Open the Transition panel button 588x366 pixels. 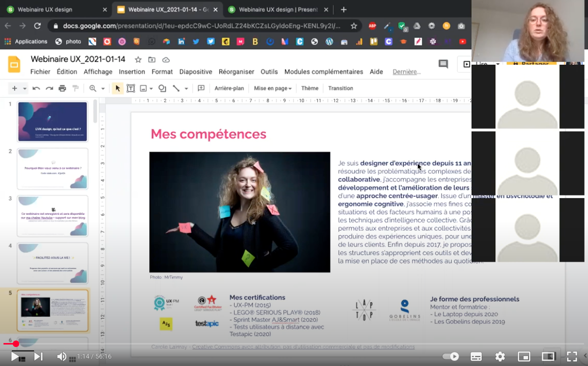[340, 88]
